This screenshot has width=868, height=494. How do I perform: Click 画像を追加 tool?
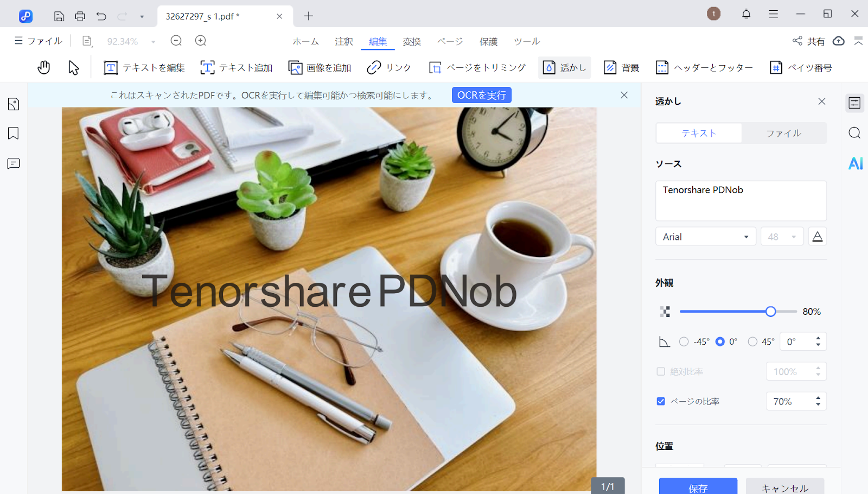[x=320, y=67]
